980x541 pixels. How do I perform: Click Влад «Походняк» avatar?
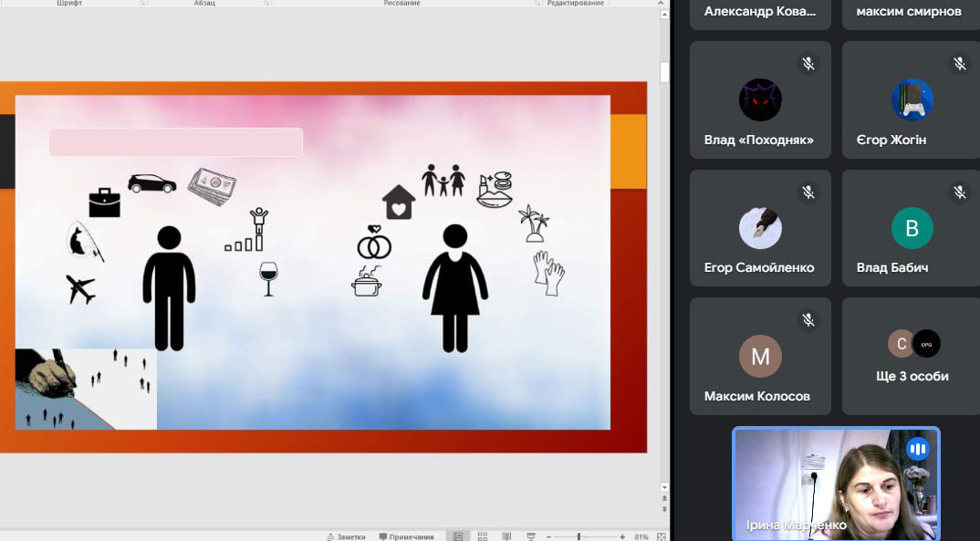760,100
